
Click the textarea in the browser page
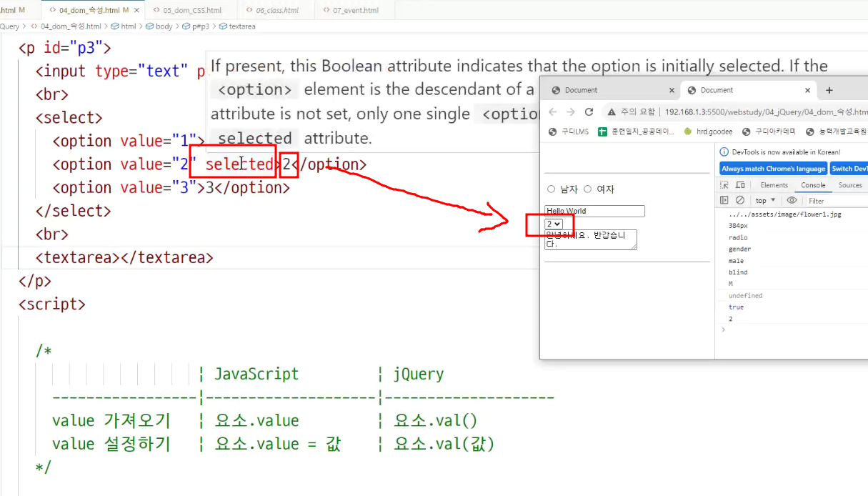(591, 239)
